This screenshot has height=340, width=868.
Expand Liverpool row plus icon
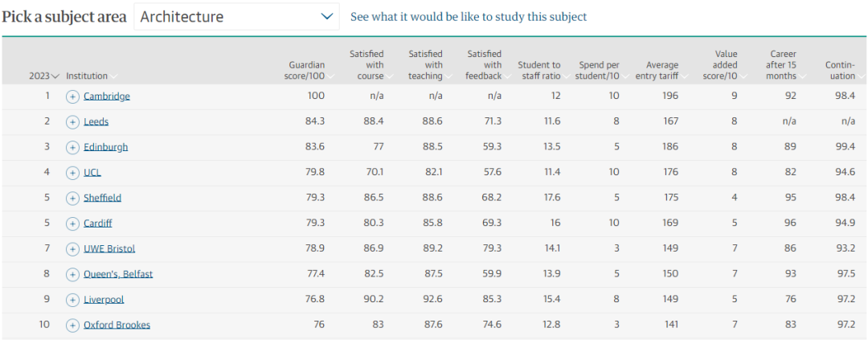pos(72,300)
